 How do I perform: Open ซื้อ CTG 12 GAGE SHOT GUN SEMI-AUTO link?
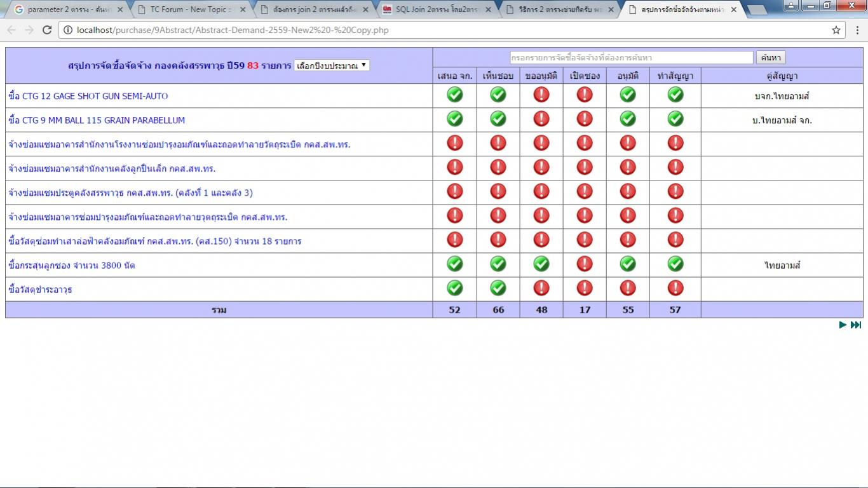click(88, 96)
